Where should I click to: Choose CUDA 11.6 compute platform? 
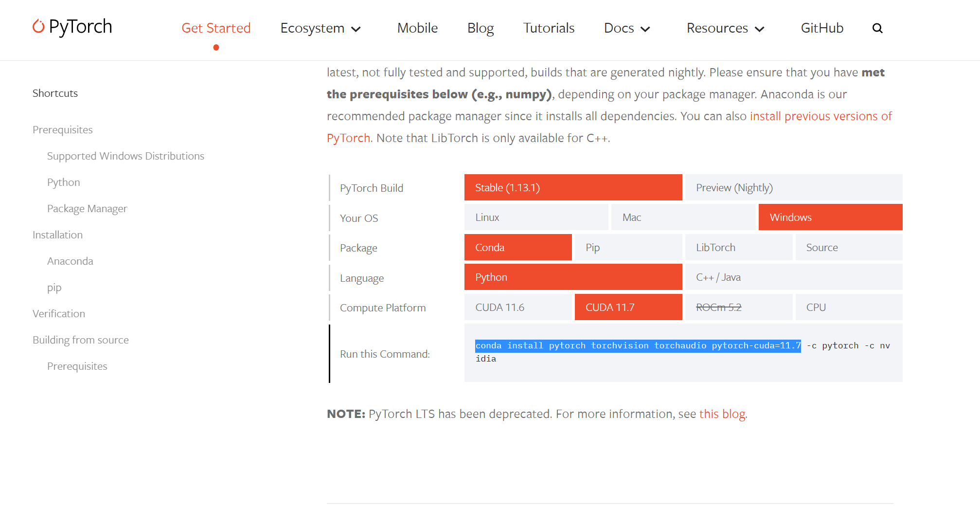[x=518, y=307]
